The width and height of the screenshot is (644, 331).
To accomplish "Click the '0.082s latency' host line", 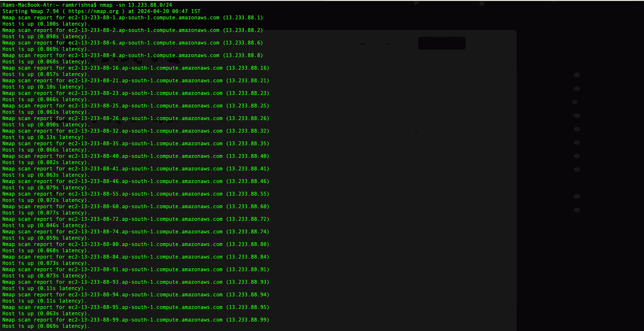I will click(x=46, y=162).
